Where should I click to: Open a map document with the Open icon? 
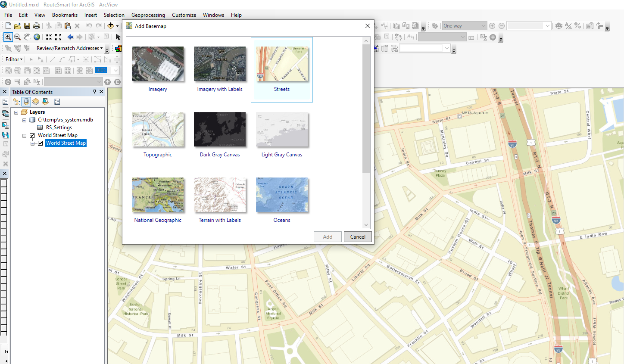point(17,25)
